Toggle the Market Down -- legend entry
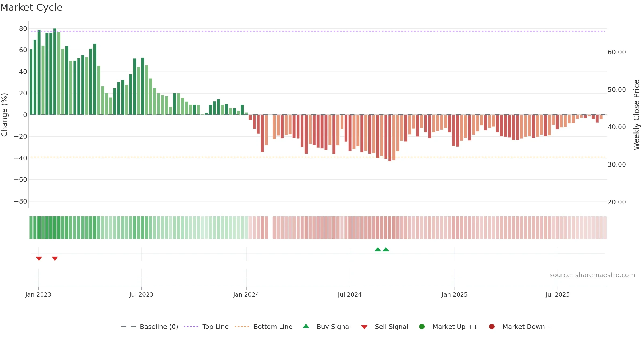The width and height of the screenshot is (644, 362). pos(520,327)
